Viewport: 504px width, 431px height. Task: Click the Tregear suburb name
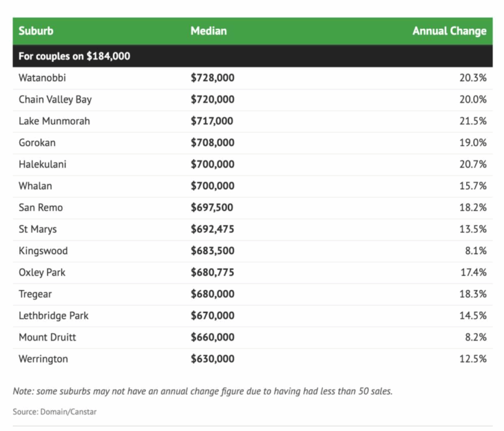pyautogui.click(x=35, y=294)
